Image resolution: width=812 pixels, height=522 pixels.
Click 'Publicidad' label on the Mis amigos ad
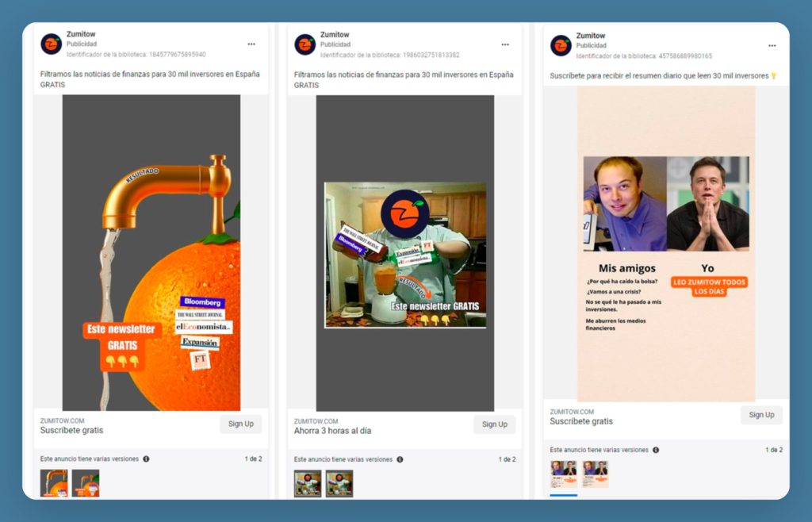tap(591, 45)
